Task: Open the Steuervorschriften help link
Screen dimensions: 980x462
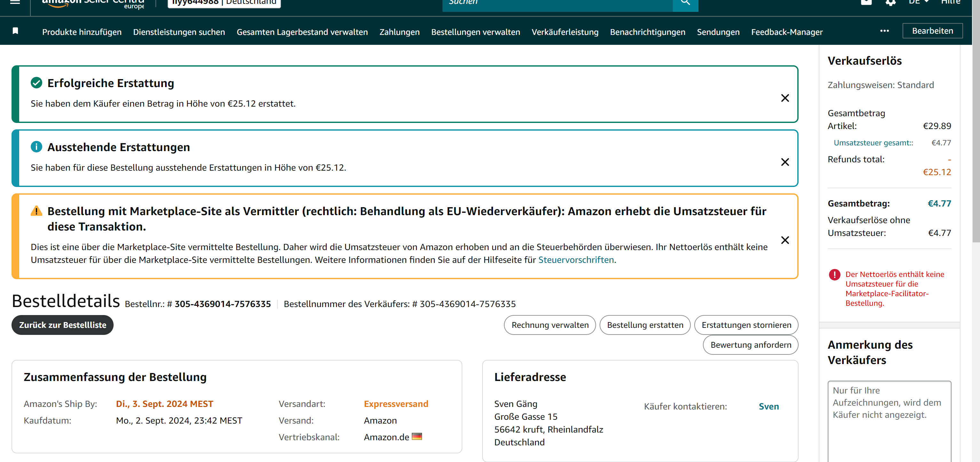Action: (576, 260)
